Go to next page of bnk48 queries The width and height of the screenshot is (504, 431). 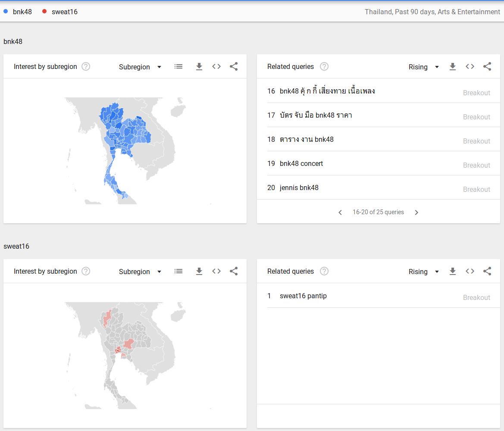416,212
